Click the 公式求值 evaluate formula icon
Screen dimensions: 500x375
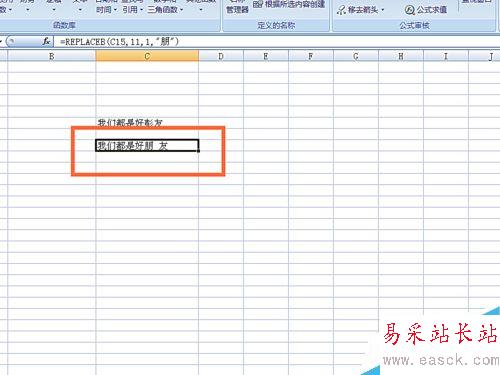(x=409, y=10)
